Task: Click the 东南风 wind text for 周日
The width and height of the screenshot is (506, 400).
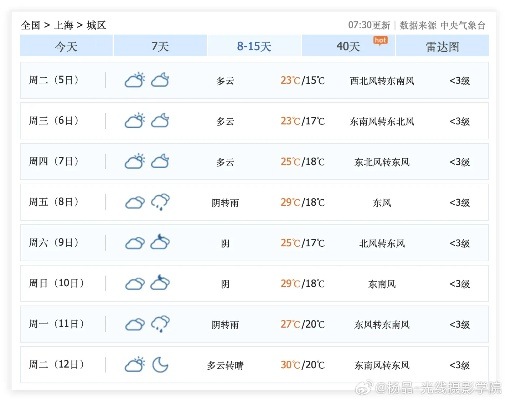Action: (382, 284)
